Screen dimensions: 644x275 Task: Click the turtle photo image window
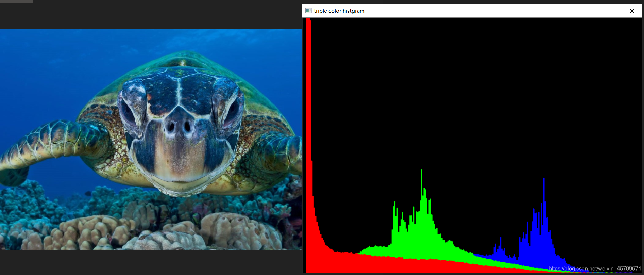[x=151, y=140]
